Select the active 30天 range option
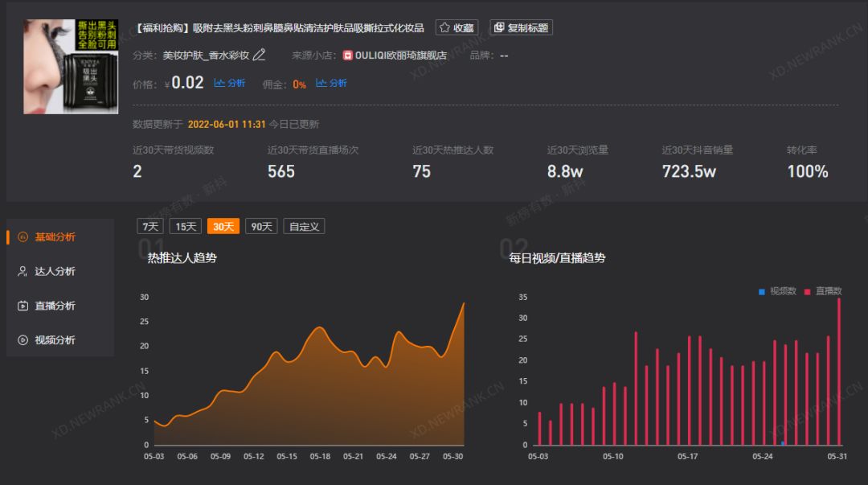868x485 pixels. [x=223, y=227]
